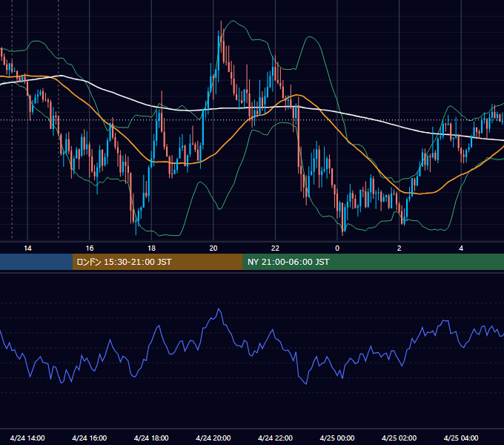Click the 4/24 16:00 label on oscillator axis
Image resolution: width=504 pixels, height=445 pixels.
[x=90, y=438]
